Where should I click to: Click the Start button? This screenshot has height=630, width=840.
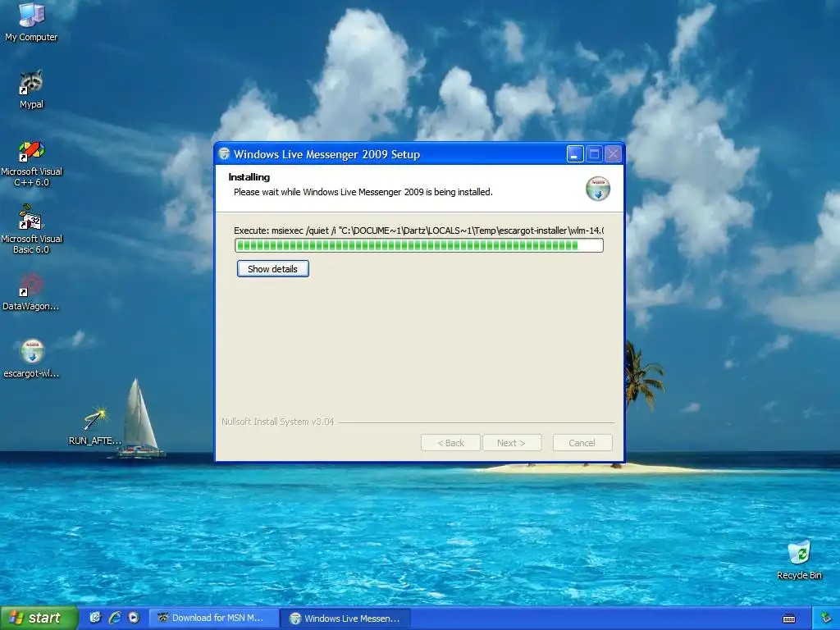(x=39, y=618)
